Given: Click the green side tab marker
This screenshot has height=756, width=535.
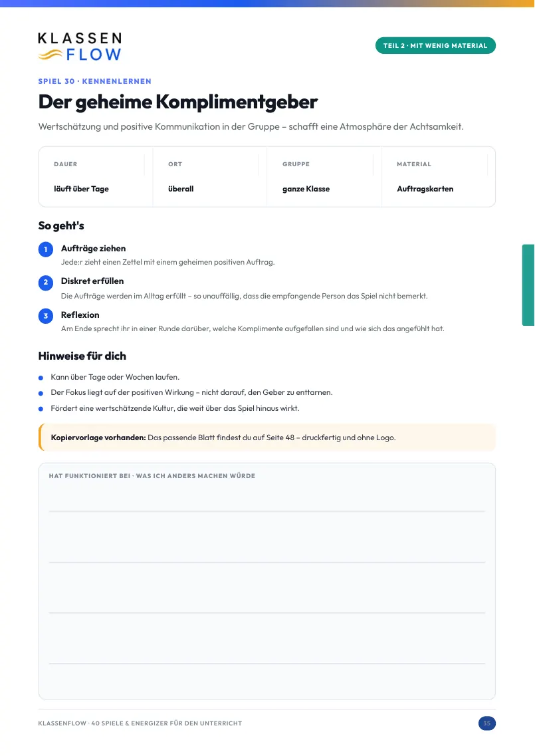Looking at the screenshot, I should [528, 285].
